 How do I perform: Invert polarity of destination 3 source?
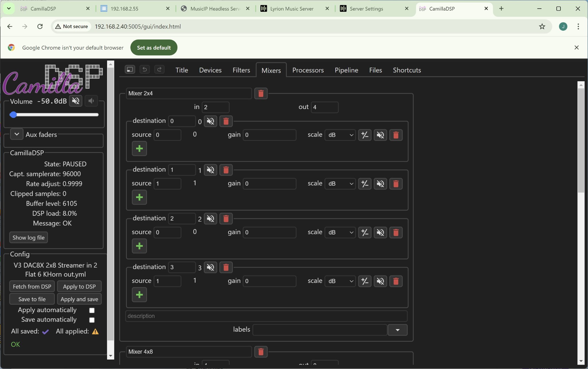tap(365, 281)
